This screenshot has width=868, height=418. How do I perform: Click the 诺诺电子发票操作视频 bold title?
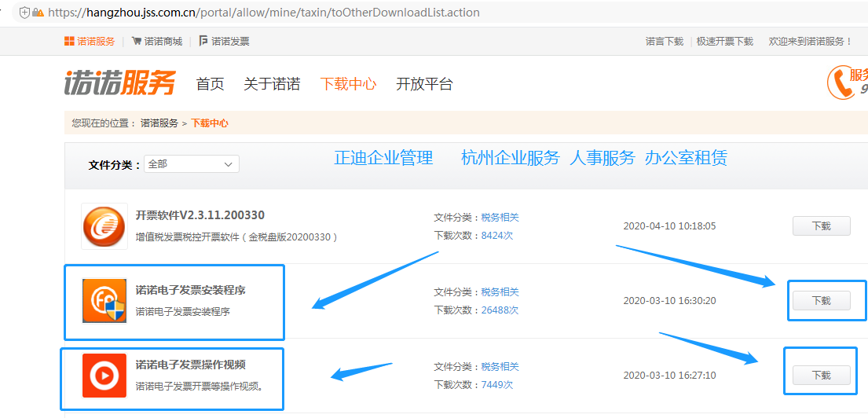tap(190, 365)
